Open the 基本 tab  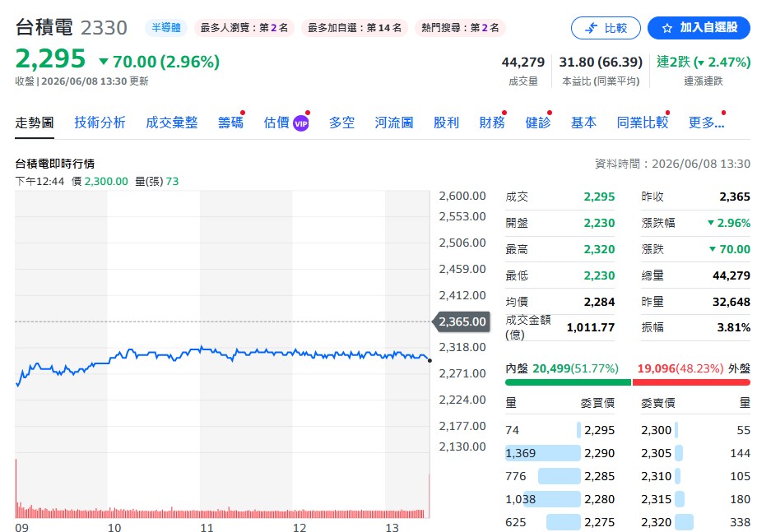point(583,123)
